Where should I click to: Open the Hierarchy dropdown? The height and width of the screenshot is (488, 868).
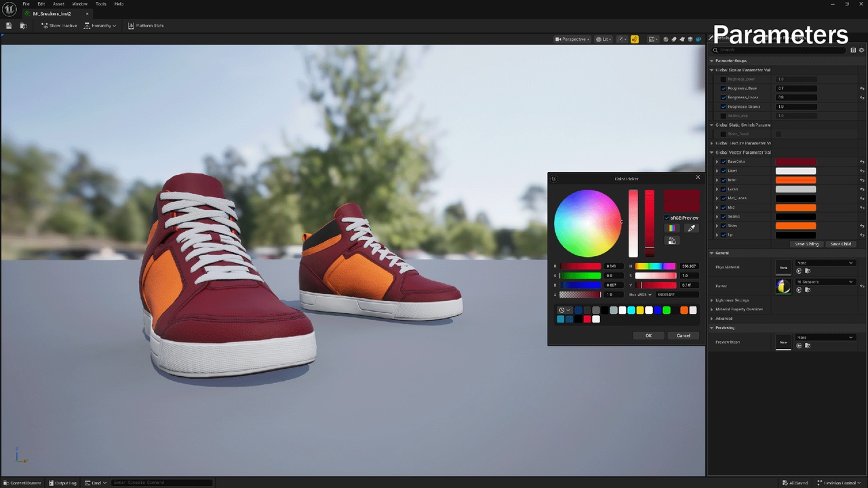pos(100,26)
